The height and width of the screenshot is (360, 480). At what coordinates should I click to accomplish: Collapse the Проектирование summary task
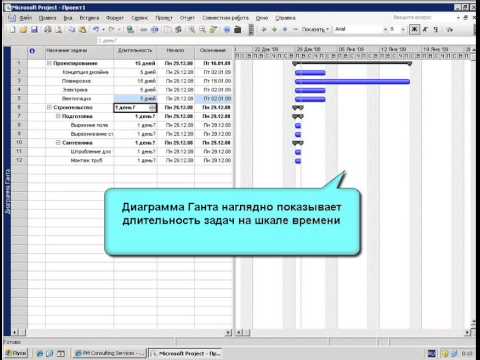(49, 63)
